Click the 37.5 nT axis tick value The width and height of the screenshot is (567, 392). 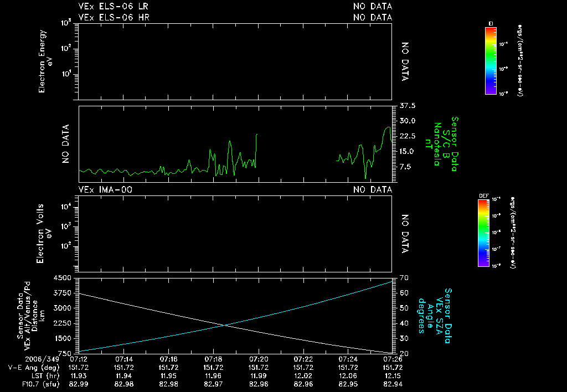(408, 106)
